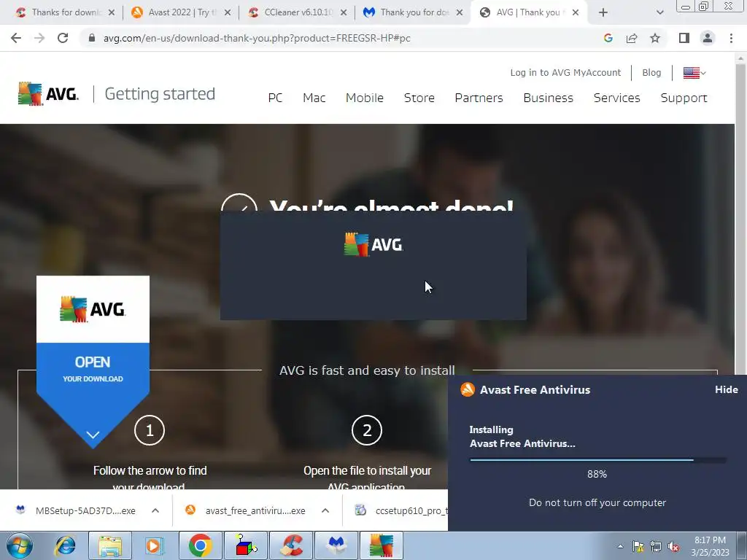Click the ccsetup610_pro download item
Viewport: 747px width, 560px height.
click(x=401, y=510)
